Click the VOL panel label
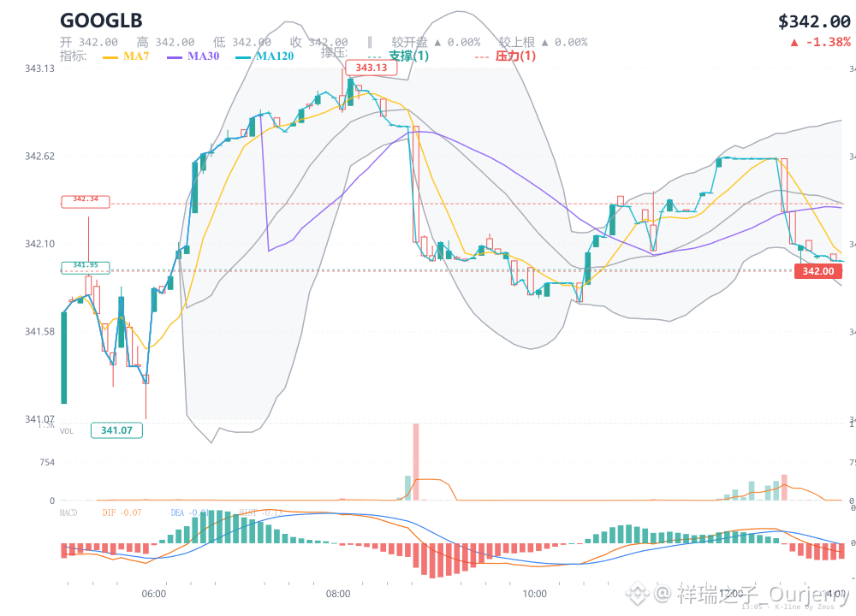The image size is (856, 616). tap(66, 431)
